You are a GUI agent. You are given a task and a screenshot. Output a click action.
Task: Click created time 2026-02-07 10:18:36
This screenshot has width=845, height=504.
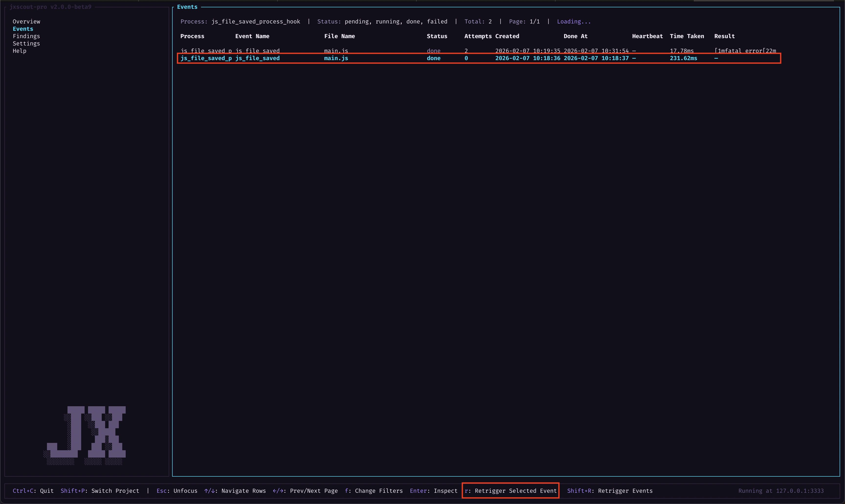point(527,58)
